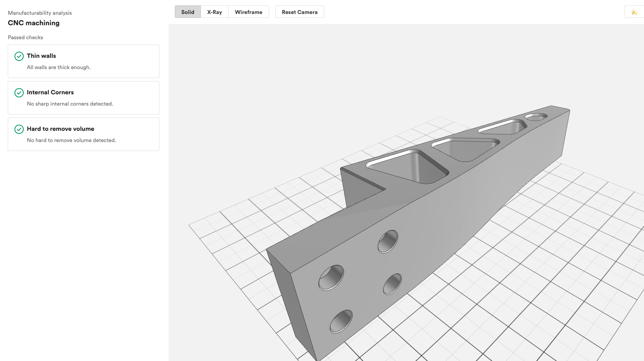Click the bottom mounting hole on bracket face
The width and height of the screenshot is (644, 361).
[x=341, y=321]
